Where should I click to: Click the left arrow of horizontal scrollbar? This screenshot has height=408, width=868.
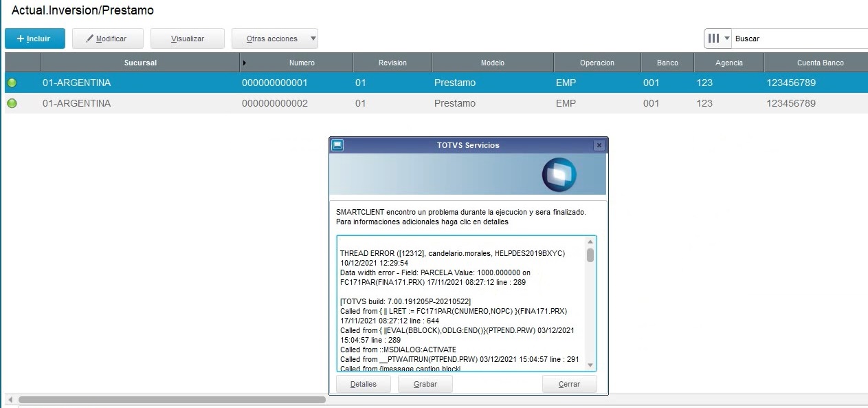[x=10, y=399]
